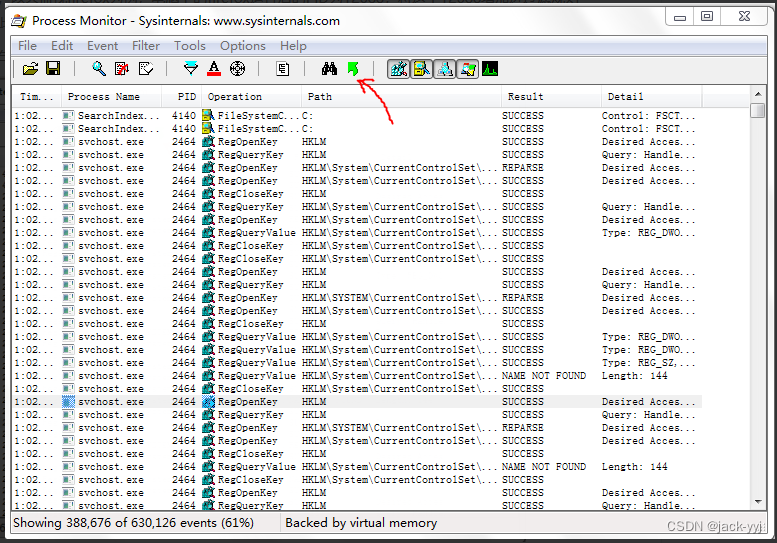
Task: Open the Edit menu
Action: (62, 46)
